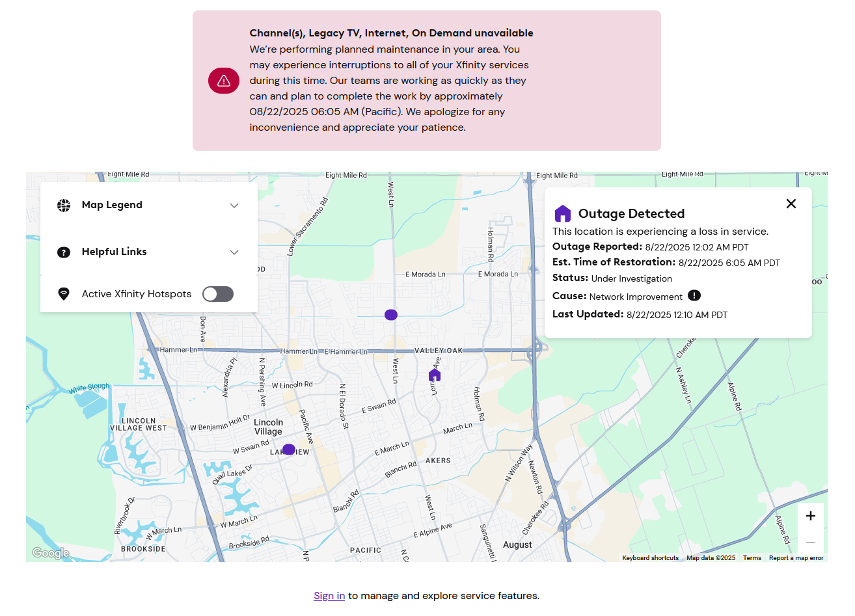Click the Last Updated timestamp text
This screenshot has width=855, height=616.
(677, 315)
